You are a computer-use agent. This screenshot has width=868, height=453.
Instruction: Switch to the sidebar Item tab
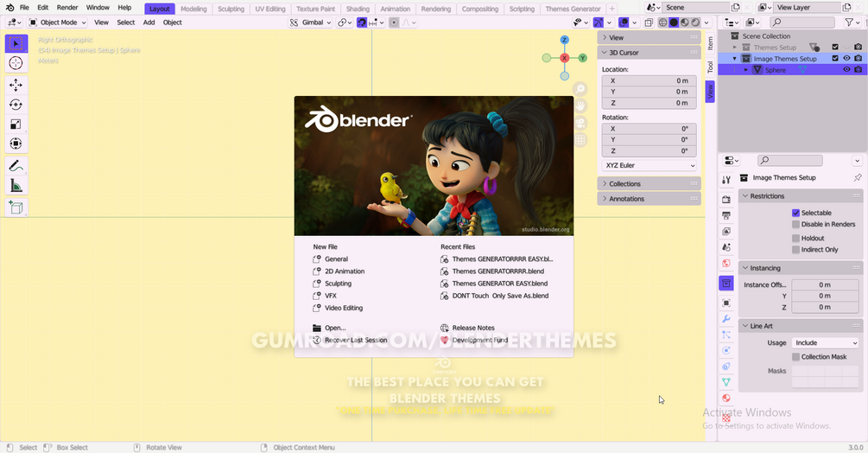coord(710,42)
